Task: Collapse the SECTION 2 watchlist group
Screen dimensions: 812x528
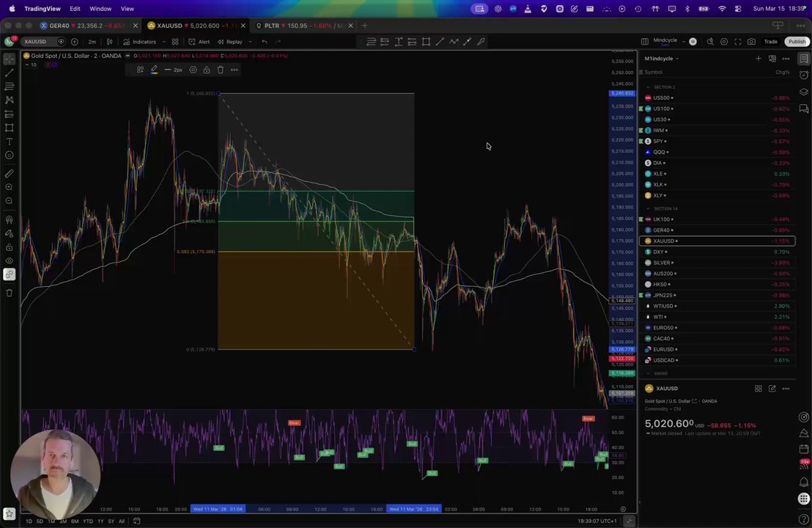Action: pyautogui.click(x=649, y=87)
